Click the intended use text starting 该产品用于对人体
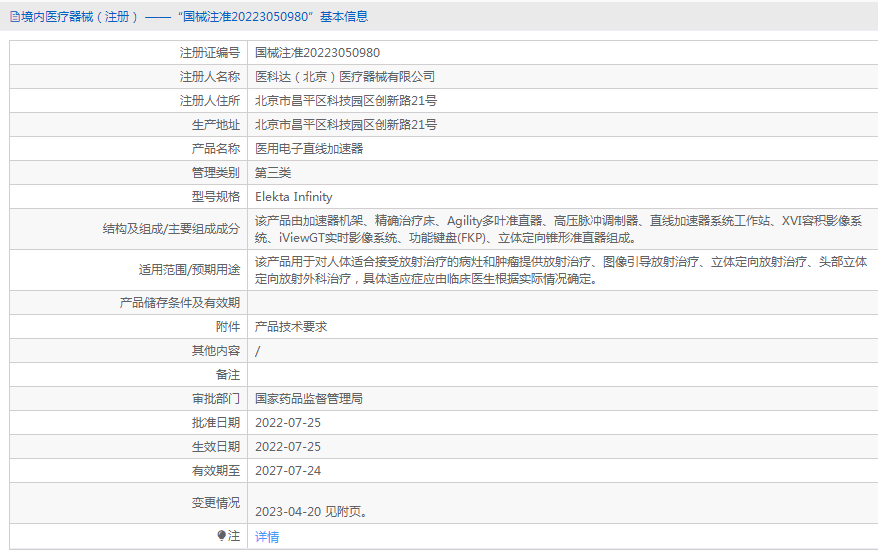This screenshot has height=550, width=878. coord(561,270)
